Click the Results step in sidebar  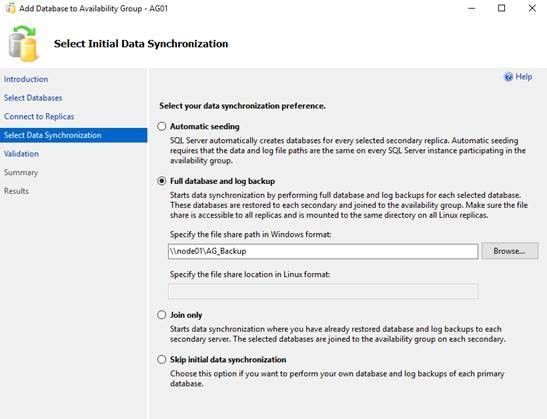16,191
